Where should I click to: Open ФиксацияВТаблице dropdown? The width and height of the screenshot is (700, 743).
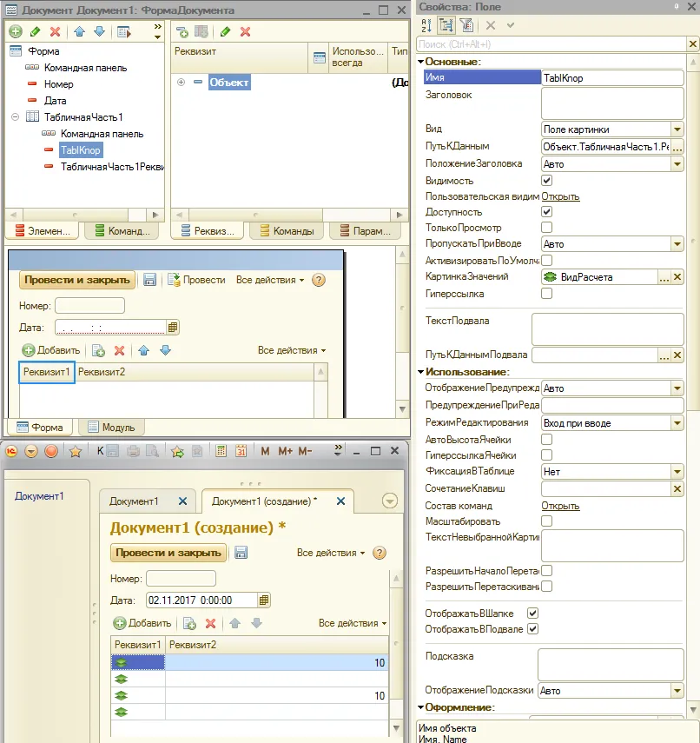pyautogui.click(x=677, y=472)
